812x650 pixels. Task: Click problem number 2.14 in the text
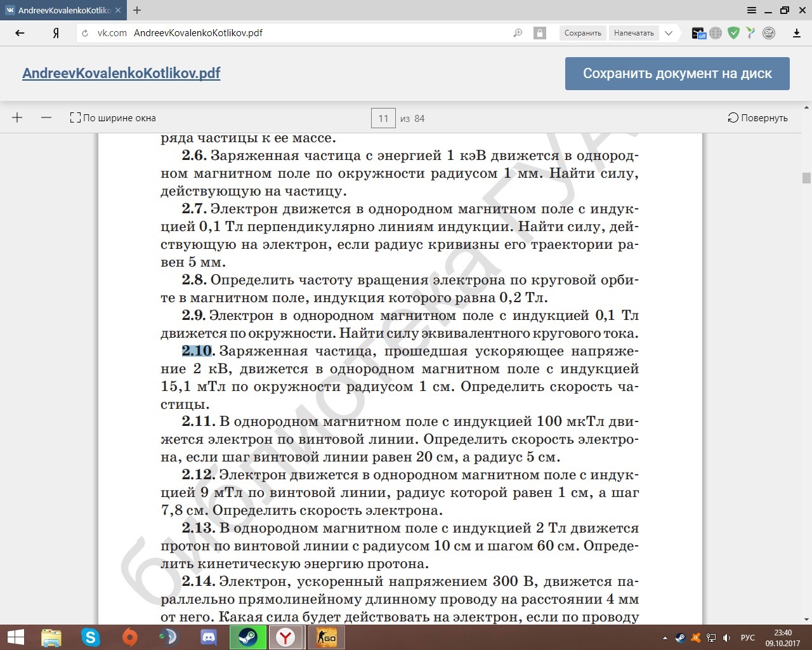(199, 581)
